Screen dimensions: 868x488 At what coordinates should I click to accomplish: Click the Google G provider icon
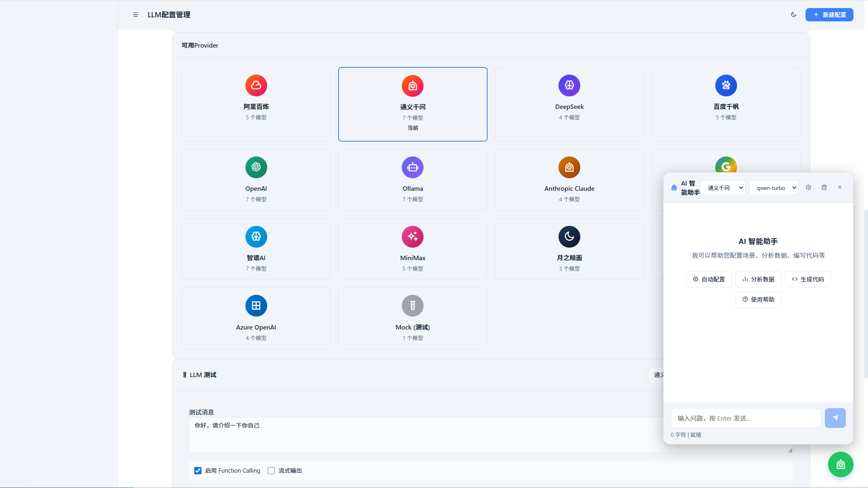point(726,165)
